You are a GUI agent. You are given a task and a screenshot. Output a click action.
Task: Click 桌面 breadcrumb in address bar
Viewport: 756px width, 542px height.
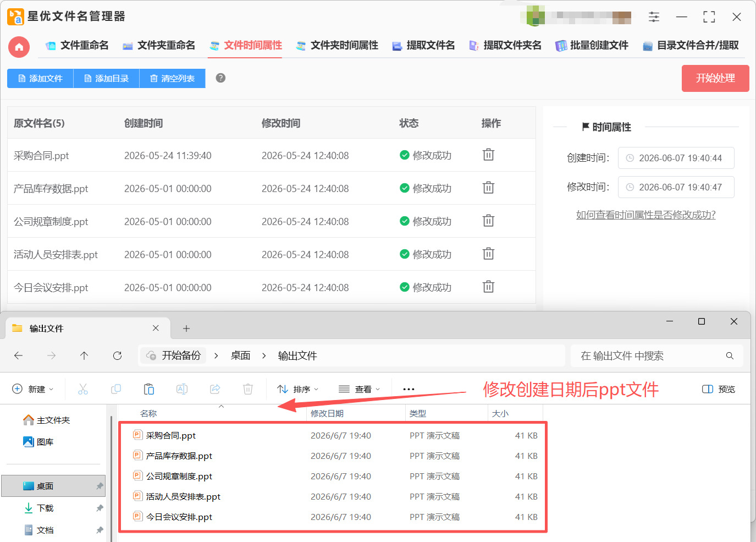tap(241, 355)
